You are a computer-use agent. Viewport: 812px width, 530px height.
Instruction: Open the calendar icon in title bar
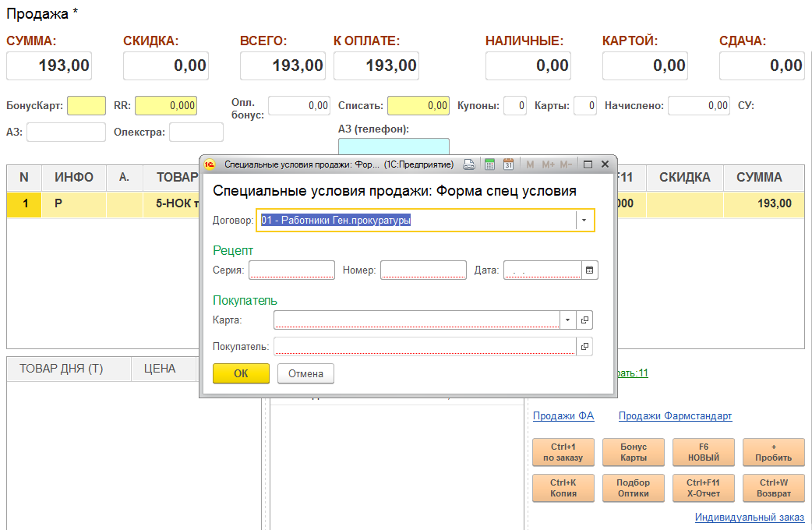pyautogui.click(x=508, y=164)
